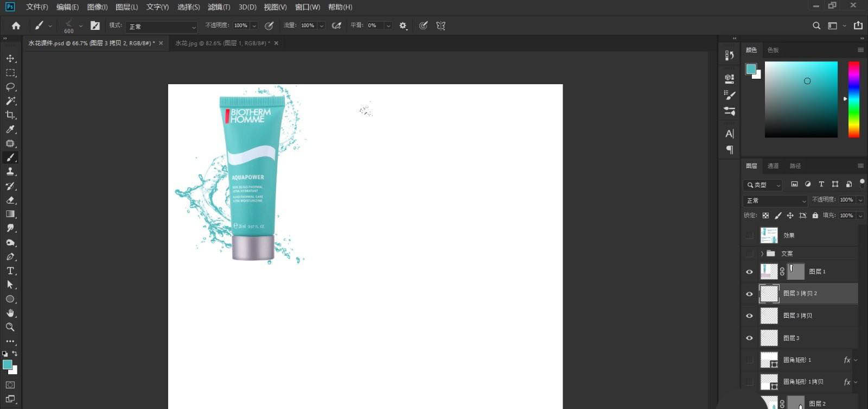Switch to the 水花.jpg document tab

click(222, 43)
